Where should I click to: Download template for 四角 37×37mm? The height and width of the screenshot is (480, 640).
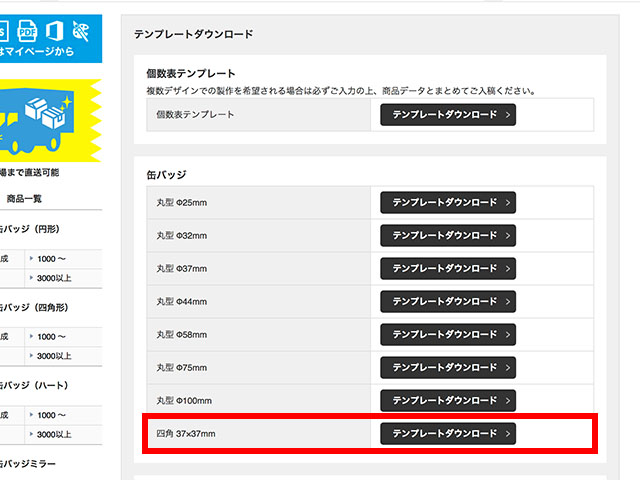pyautogui.click(x=448, y=433)
